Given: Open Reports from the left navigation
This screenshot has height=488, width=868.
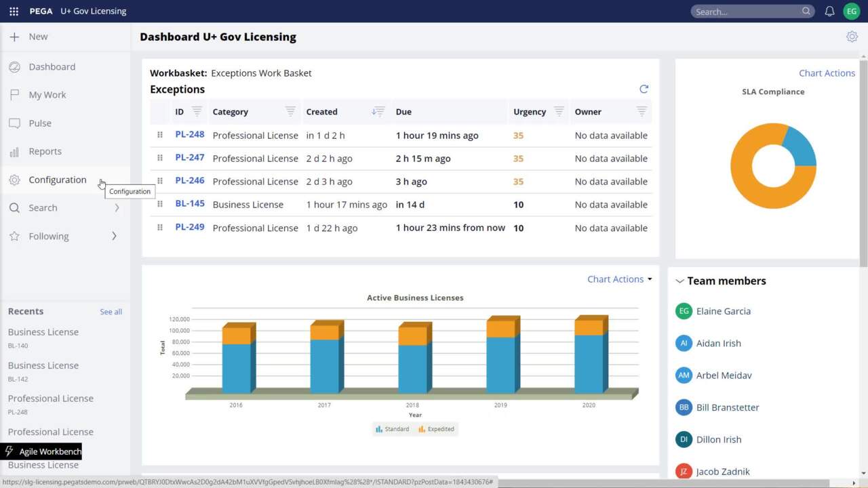Looking at the screenshot, I should pyautogui.click(x=45, y=151).
